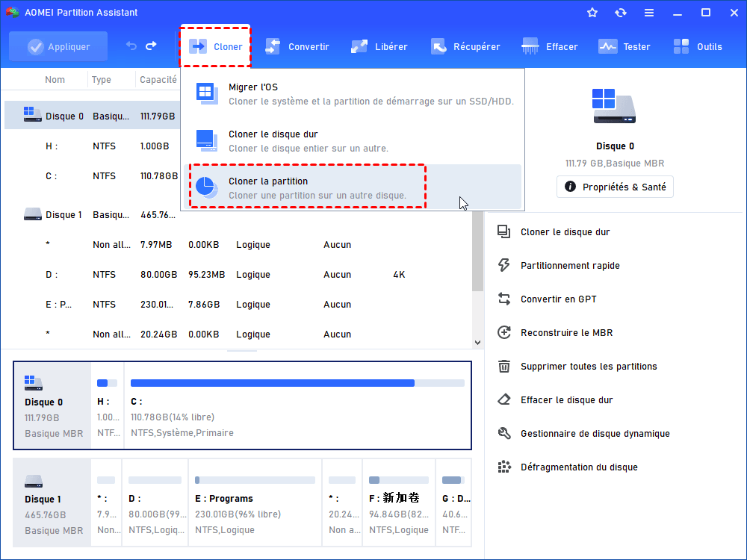
Task: Click Partitionnement rapide in right panel
Action: coord(570,265)
